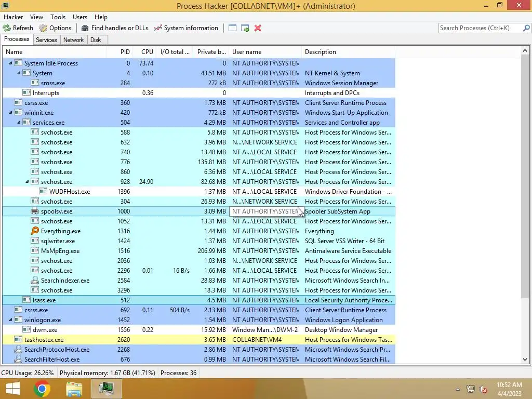This screenshot has width=532, height=399.
Task: Sort by the Name column header
Action: (55, 52)
